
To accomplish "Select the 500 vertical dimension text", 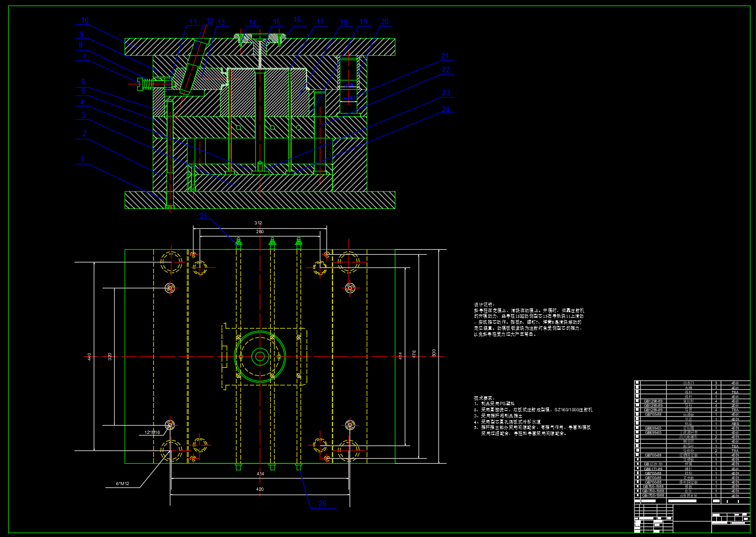I will click(x=434, y=353).
